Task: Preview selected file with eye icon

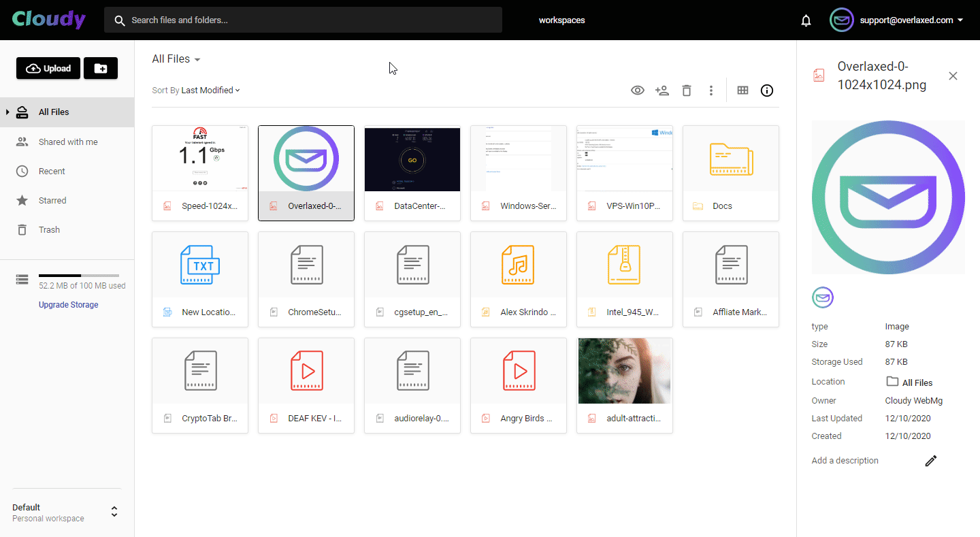Action: click(x=638, y=90)
